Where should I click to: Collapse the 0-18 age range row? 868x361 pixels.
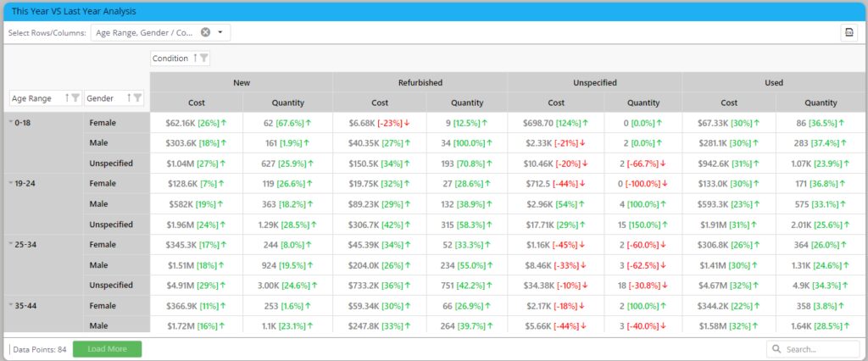[11, 123]
